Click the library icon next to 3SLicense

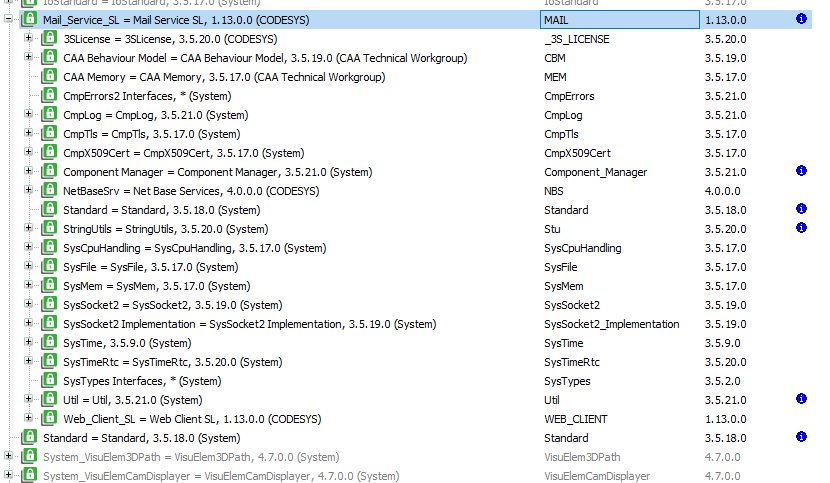[49, 39]
